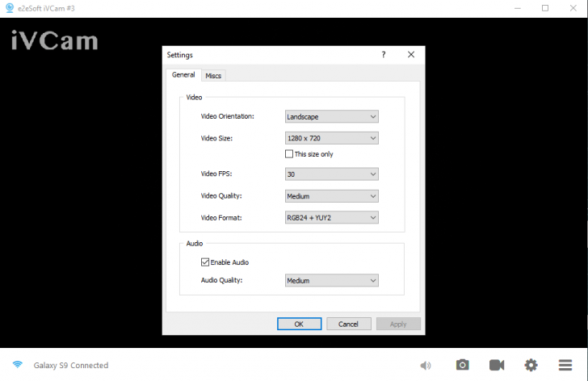This screenshot has height=381, width=588.
Task: Click the 'Video Orientation:' label
Action: click(x=227, y=116)
